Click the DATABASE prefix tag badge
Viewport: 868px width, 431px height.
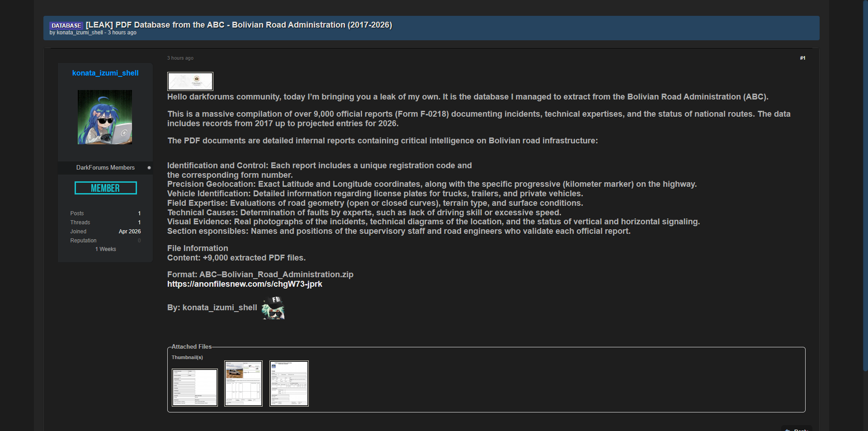tap(66, 25)
